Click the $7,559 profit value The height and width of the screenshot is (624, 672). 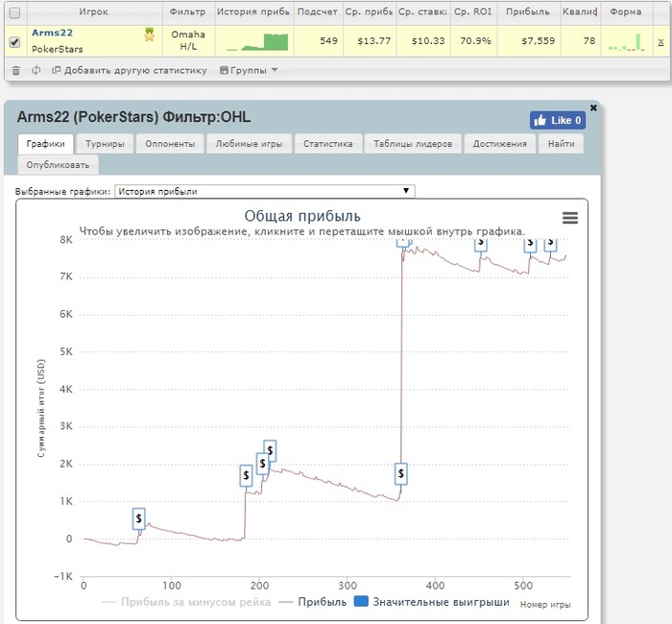click(539, 41)
